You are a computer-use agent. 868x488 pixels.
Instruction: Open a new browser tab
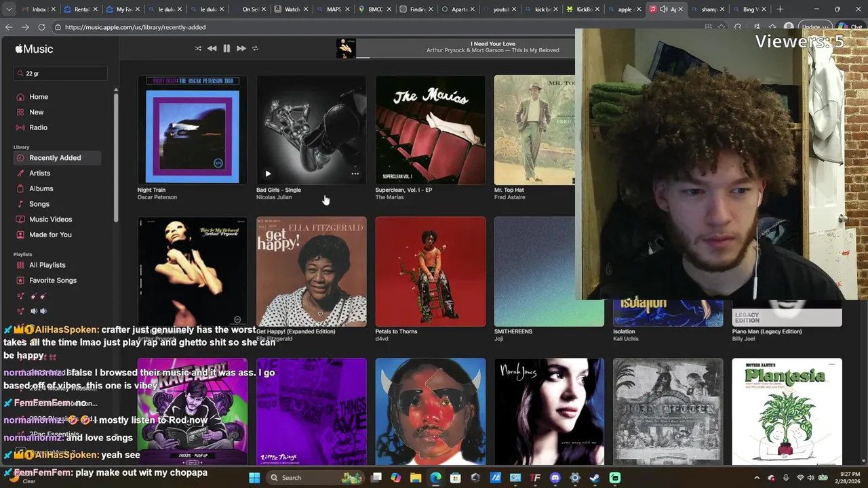[x=780, y=9]
